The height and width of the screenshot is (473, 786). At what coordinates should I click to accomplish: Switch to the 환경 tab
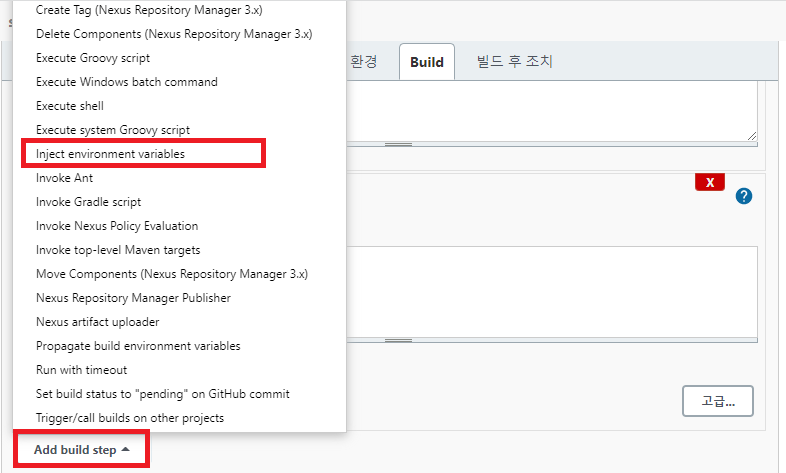(364, 62)
